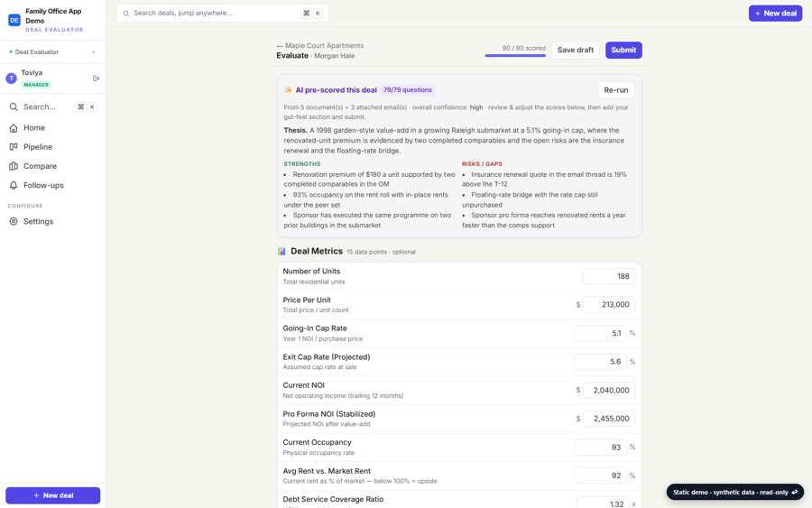Click the Pipeline board icon

click(14, 147)
